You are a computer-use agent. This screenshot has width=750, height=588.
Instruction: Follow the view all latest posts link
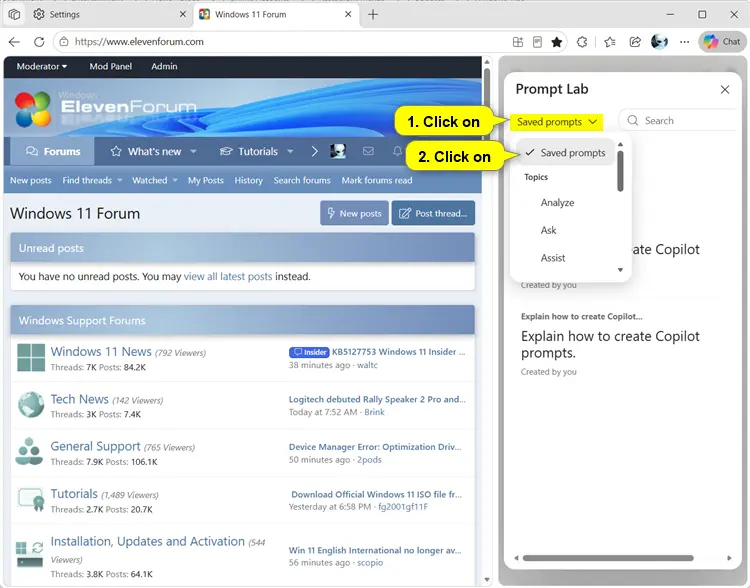228,277
